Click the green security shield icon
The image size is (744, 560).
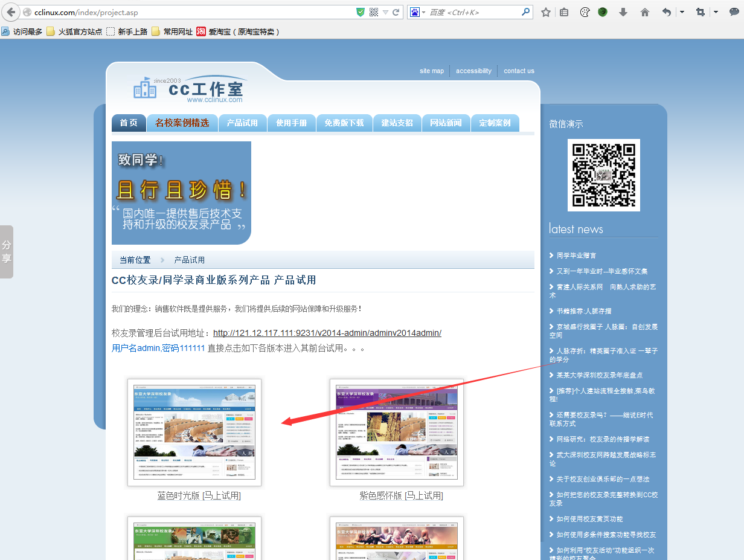click(361, 12)
